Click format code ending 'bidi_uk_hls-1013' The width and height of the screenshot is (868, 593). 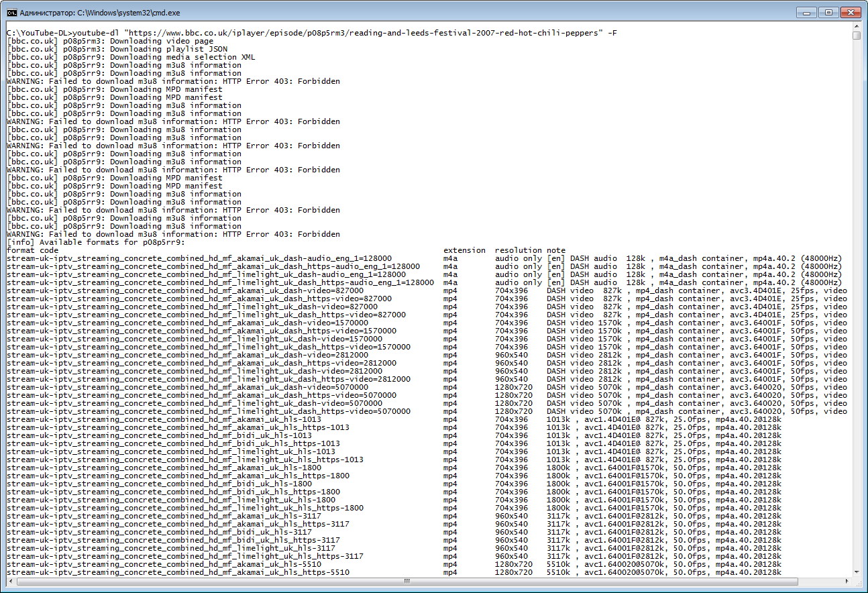pos(160,435)
